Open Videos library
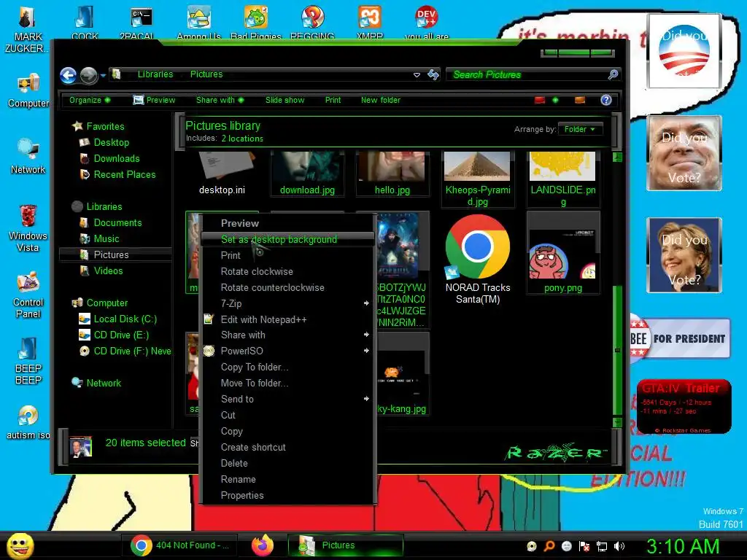This screenshot has width=747, height=560. [x=108, y=271]
